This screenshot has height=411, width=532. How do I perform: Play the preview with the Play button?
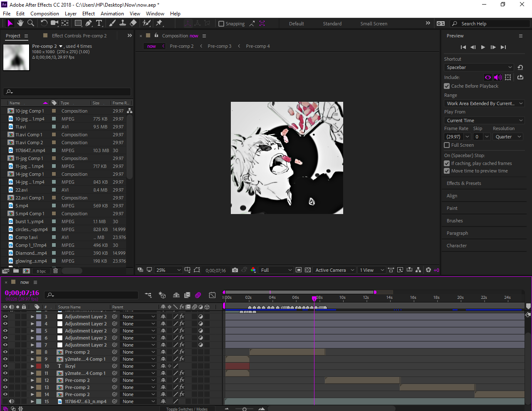483,47
